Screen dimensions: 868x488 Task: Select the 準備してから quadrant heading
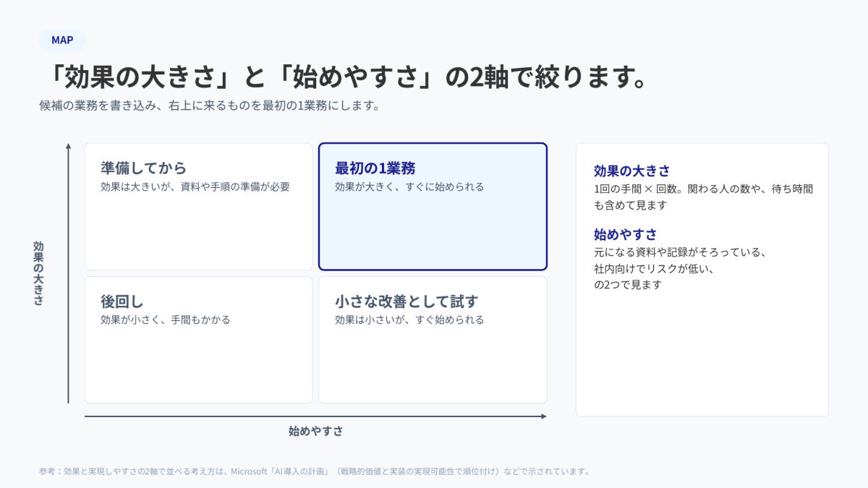coord(144,168)
